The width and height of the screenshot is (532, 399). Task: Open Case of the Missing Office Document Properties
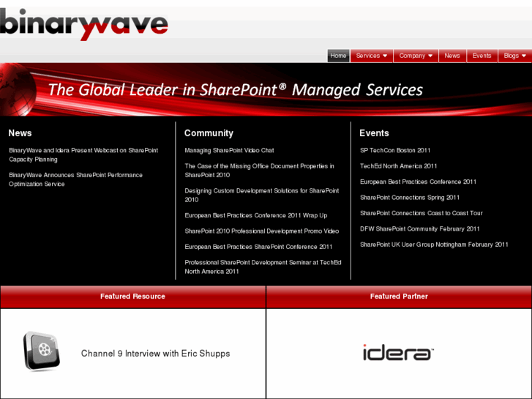tap(260, 171)
